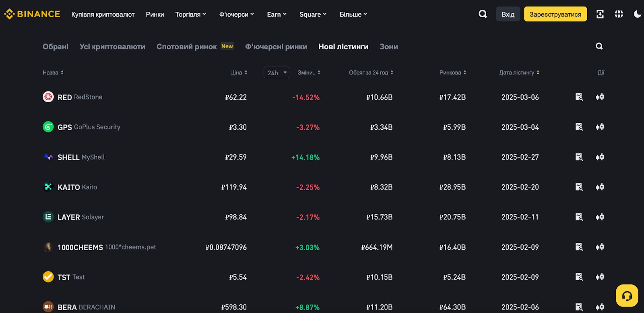The width and height of the screenshot is (644, 313).
Task: Click the Вхід login button
Action: 508,14
